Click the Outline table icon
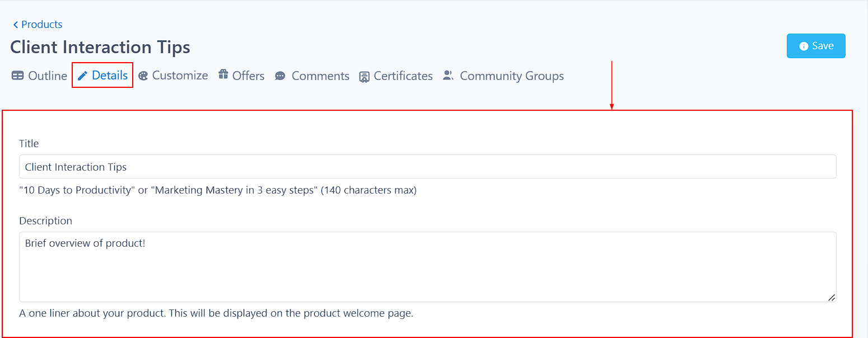This screenshot has width=868, height=338. tap(18, 76)
